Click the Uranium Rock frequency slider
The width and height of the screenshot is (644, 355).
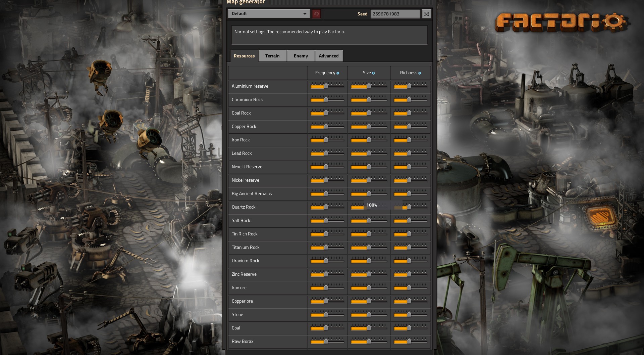coord(327,261)
